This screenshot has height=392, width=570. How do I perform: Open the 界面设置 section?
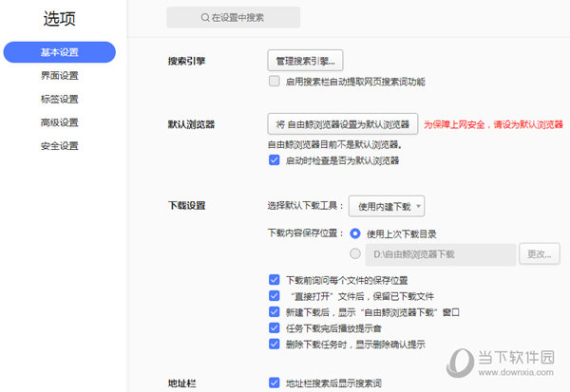59,76
